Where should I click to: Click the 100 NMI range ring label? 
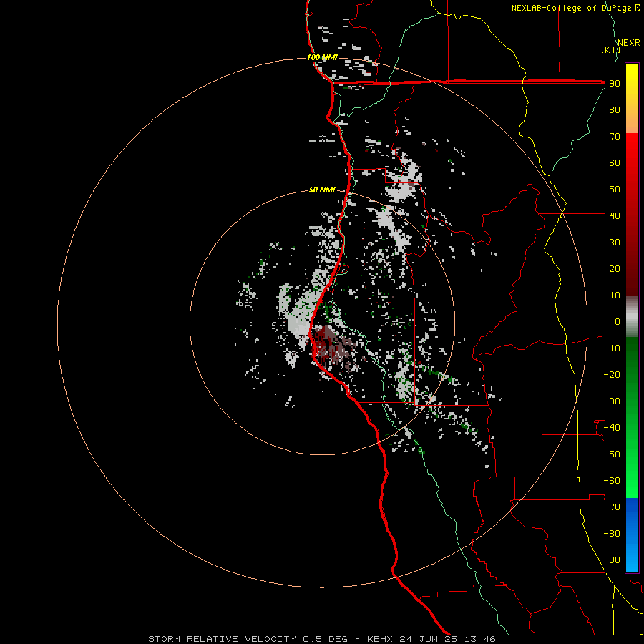(x=323, y=57)
